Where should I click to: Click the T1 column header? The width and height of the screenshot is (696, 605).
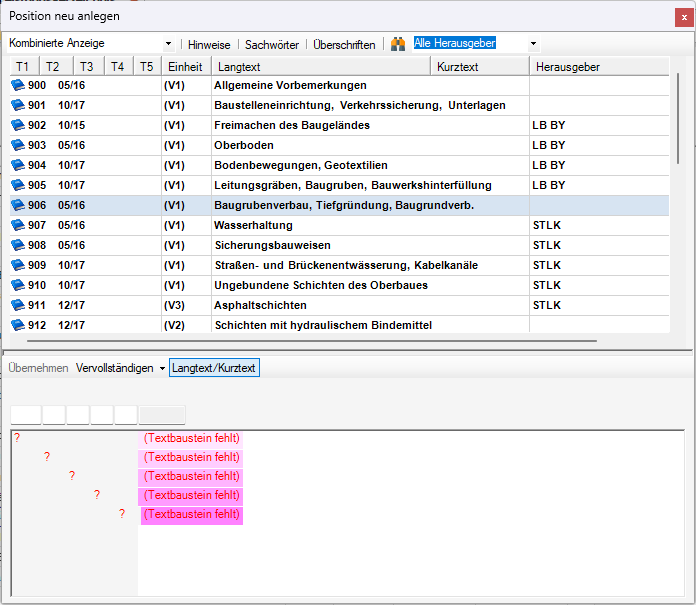click(24, 67)
